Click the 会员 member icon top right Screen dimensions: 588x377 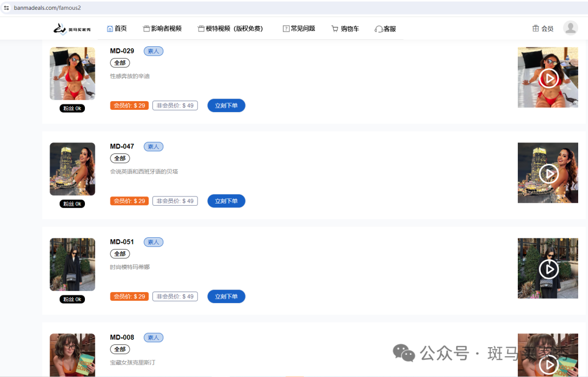(x=542, y=28)
